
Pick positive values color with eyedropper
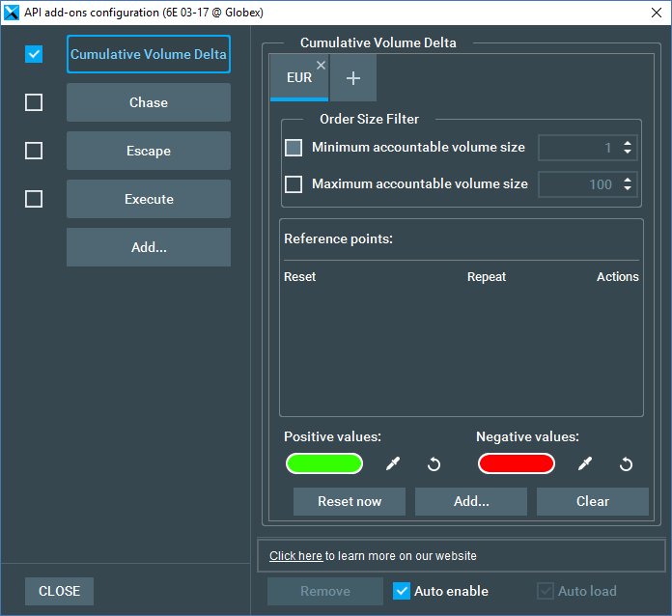pos(393,463)
